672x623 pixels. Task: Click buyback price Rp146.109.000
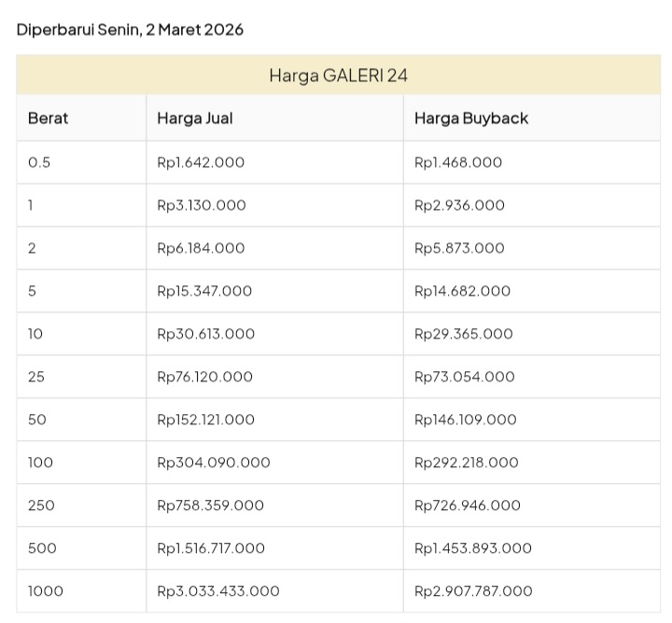(x=466, y=420)
